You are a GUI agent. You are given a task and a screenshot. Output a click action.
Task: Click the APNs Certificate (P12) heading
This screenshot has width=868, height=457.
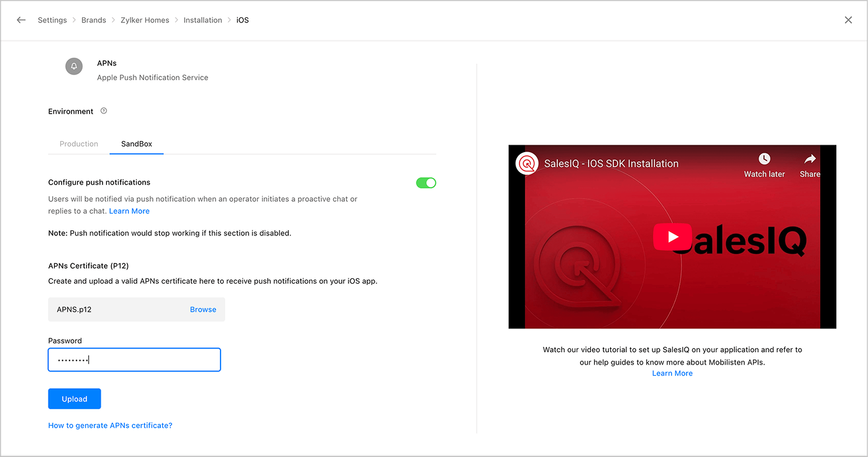[x=88, y=266]
